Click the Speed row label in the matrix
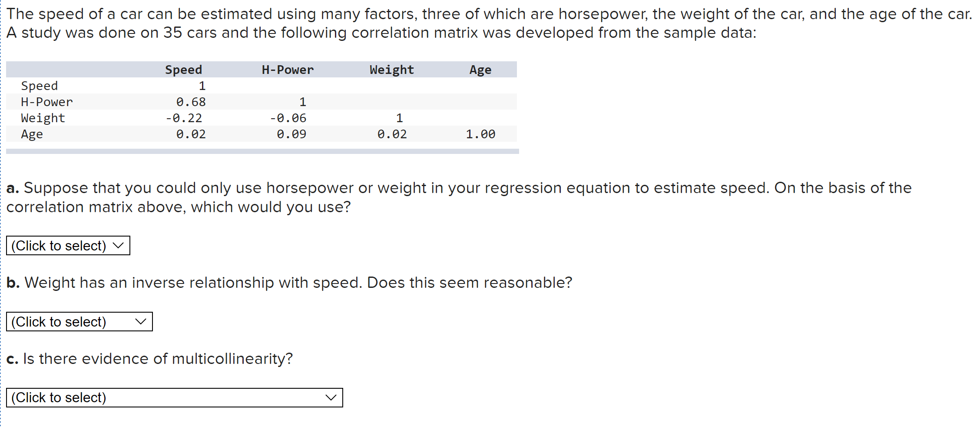The height and width of the screenshot is (427, 980). click(x=40, y=85)
